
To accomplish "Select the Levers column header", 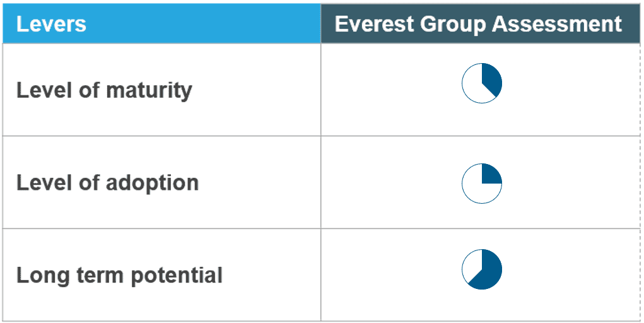I will [x=162, y=23].
